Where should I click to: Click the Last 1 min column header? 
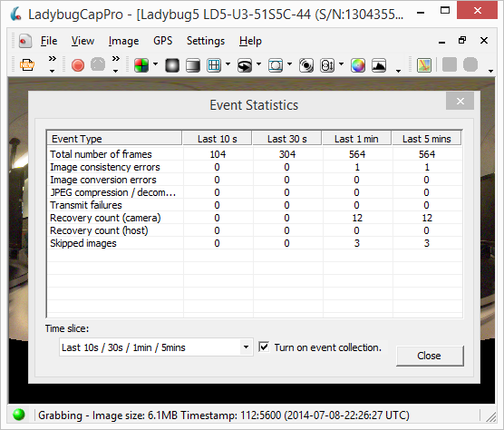coord(356,139)
